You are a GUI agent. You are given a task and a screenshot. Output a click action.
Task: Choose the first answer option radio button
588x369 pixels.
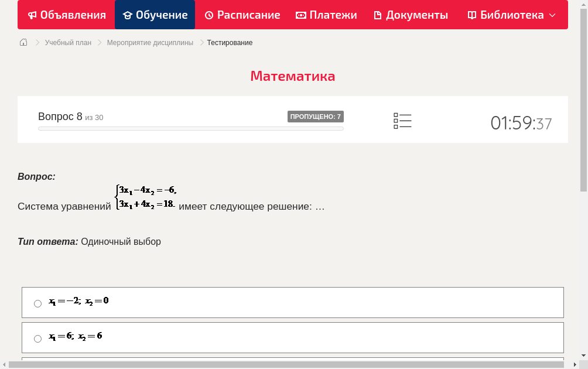coord(37,303)
